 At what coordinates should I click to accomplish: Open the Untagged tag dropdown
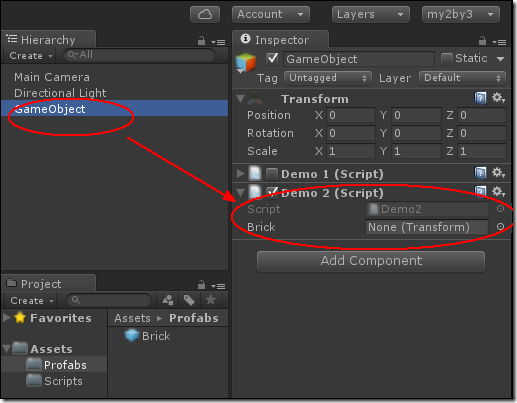328,78
